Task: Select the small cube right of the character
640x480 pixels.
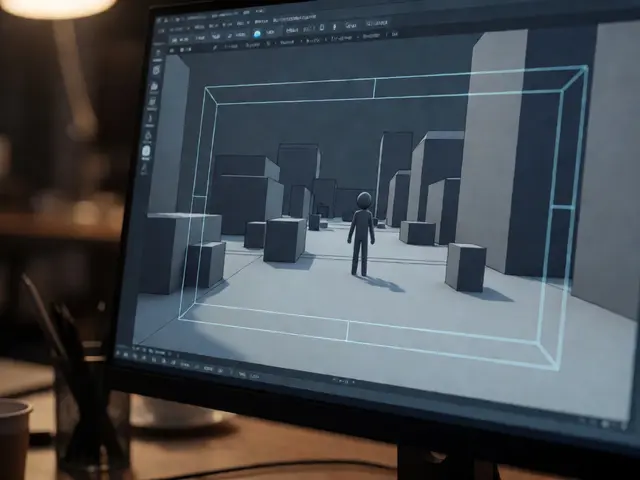Action: [466, 267]
